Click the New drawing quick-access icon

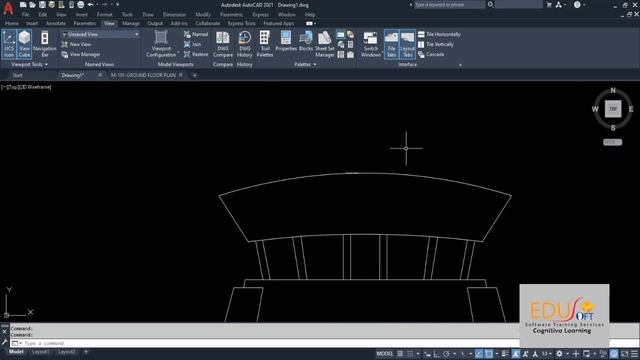[x=23, y=5]
